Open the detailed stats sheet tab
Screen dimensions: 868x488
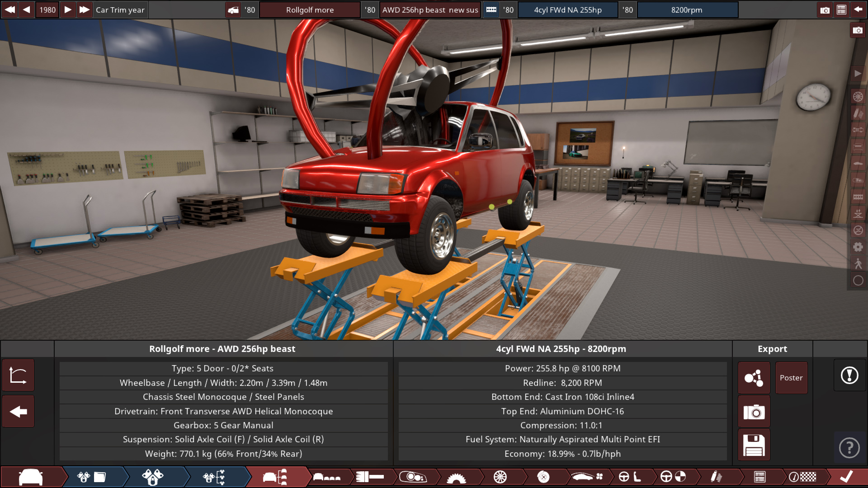pyautogui.click(x=759, y=477)
